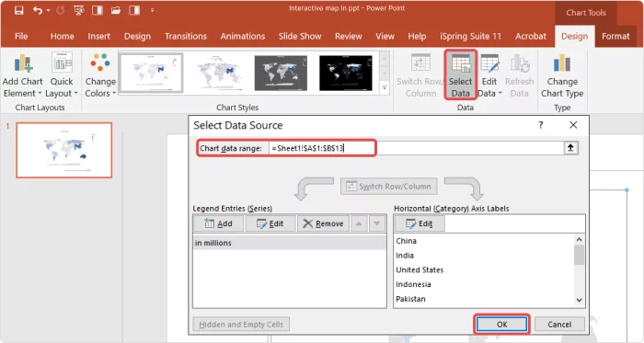
Task: Open the Edit Data dropdown arrow
Action: 500,93
